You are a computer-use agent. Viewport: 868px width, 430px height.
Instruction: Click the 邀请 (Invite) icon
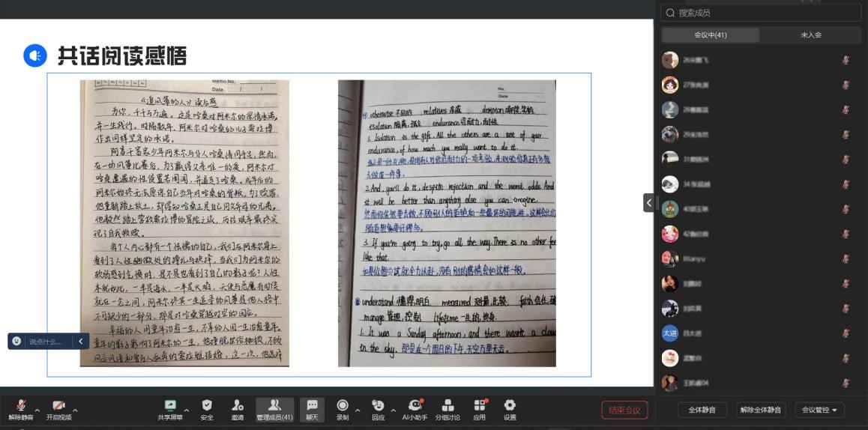(237, 405)
